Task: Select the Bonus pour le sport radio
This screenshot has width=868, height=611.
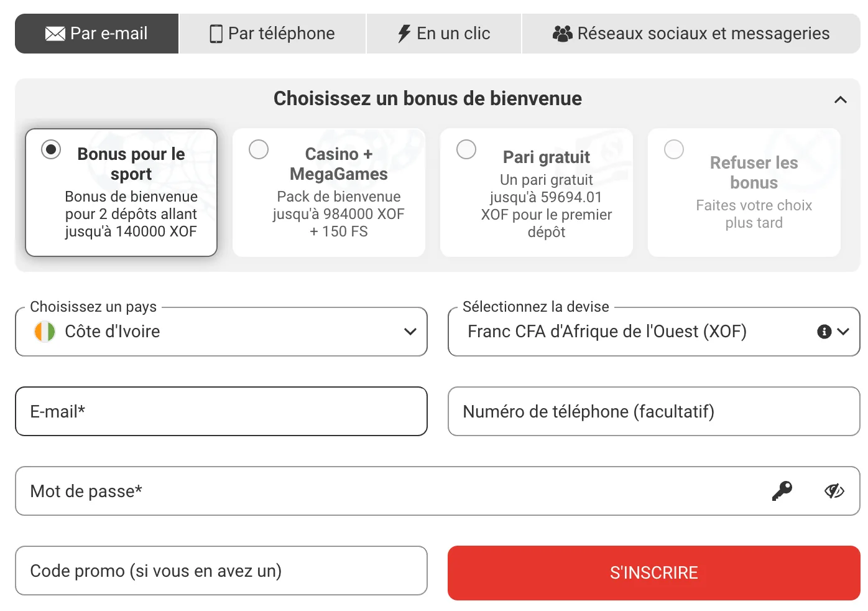Action: [x=51, y=149]
